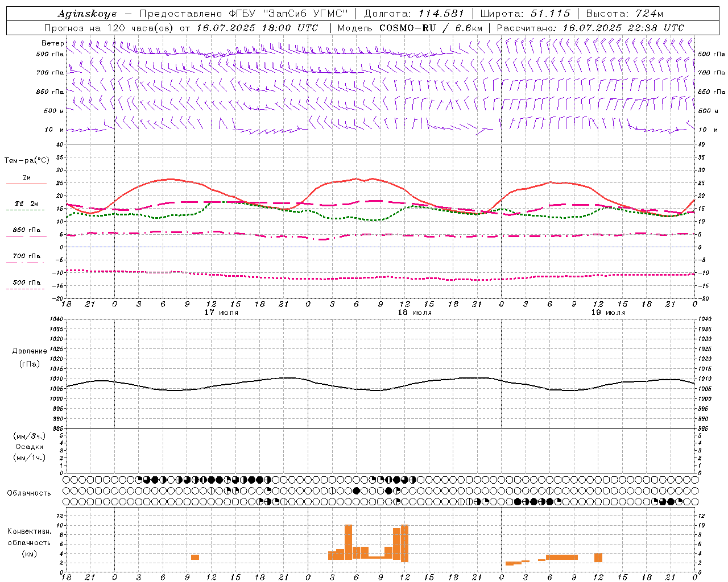Click the 2м temperature legend label
728x582 pixels.
click(27, 177)
